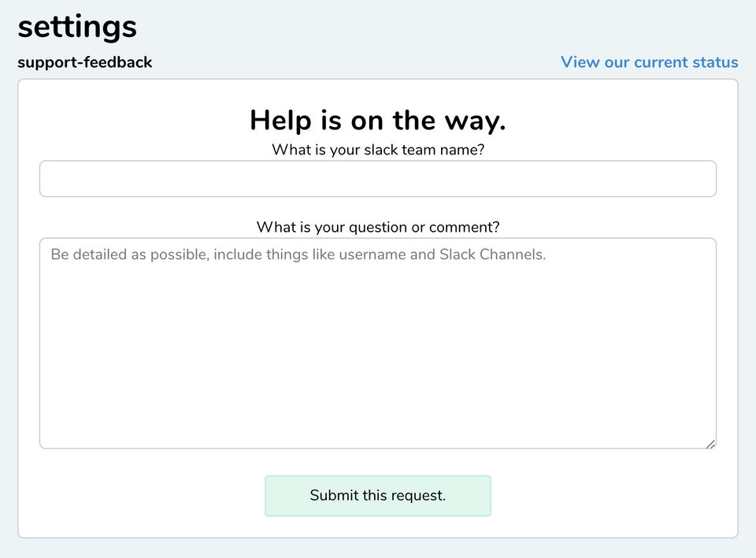Image resolution: width=756 pixels, height=558 pixels.
Task: Grab the textarea resize handle corner
Action: [x=710, y=444]
